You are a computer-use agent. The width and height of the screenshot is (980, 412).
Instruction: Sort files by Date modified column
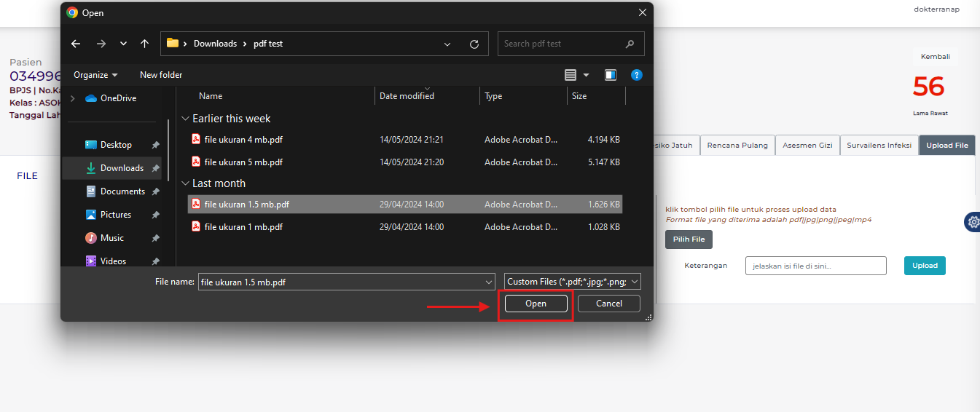point(407,96)
